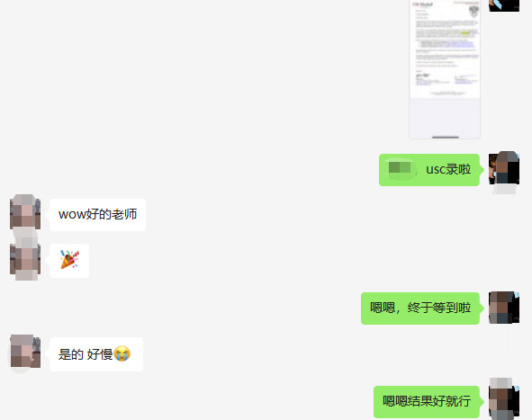The height and width of the screenshot is (420, 532).
Task: Open the avatar beside the usc录啦 message
Action: (x=504, y=169)
